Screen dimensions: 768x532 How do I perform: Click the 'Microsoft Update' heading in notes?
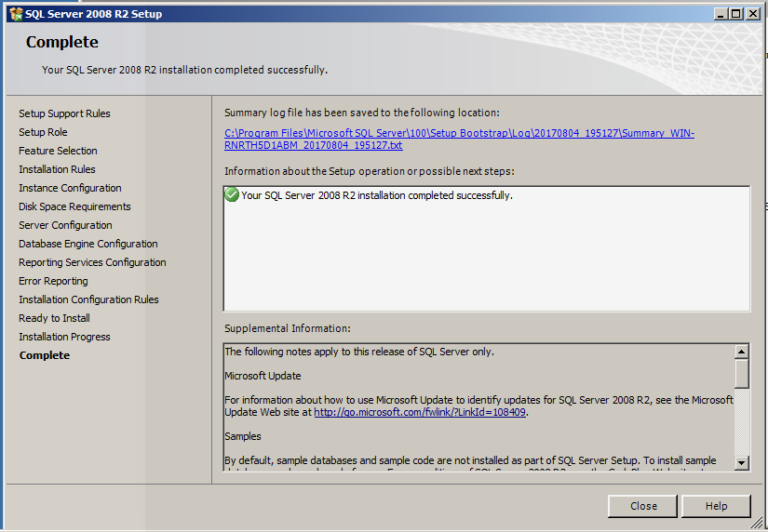[263, 376]
